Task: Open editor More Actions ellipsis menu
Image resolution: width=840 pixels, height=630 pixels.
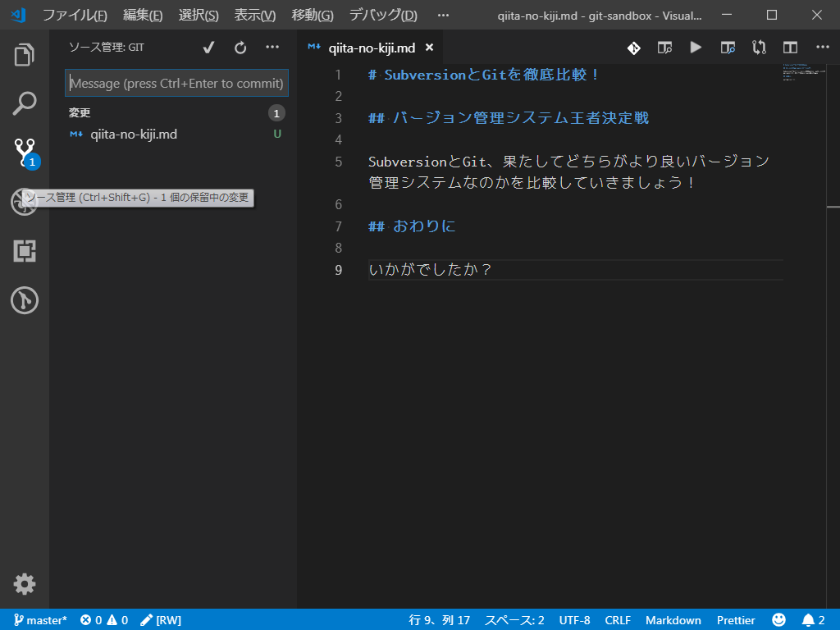Action: [822, 48]
